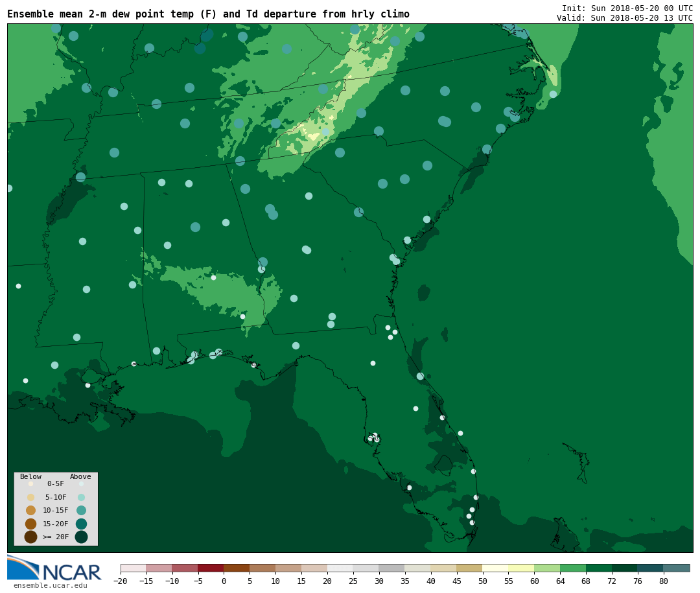Select the 40 to 45 beige swatch

[x=444, y=568]
